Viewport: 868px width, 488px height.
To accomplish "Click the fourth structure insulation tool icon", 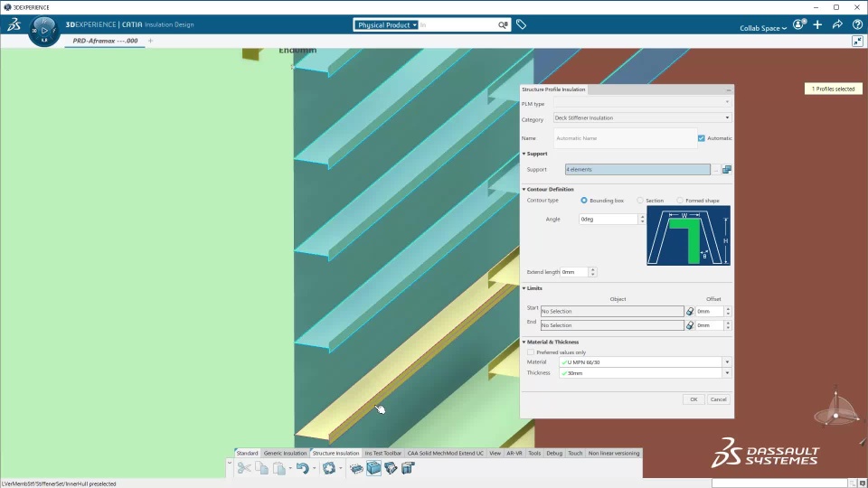I will pyautogui.click(x=408, y=468).
